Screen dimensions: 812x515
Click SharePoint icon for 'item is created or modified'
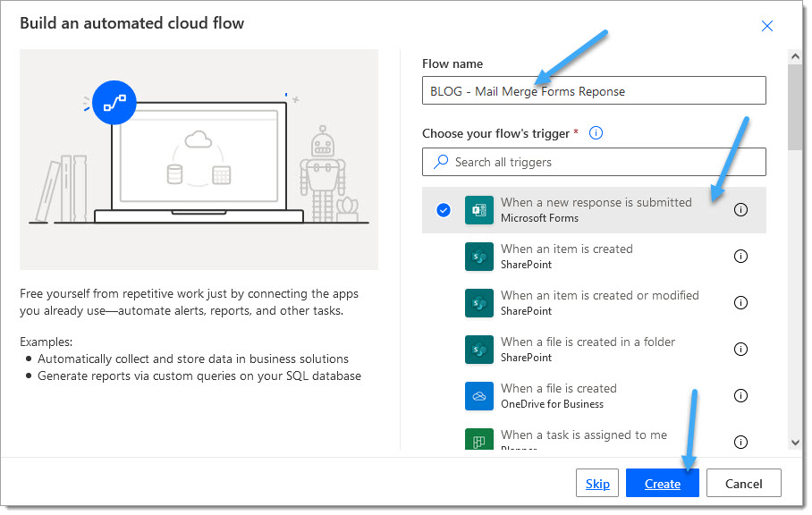(x=478, y=303)
